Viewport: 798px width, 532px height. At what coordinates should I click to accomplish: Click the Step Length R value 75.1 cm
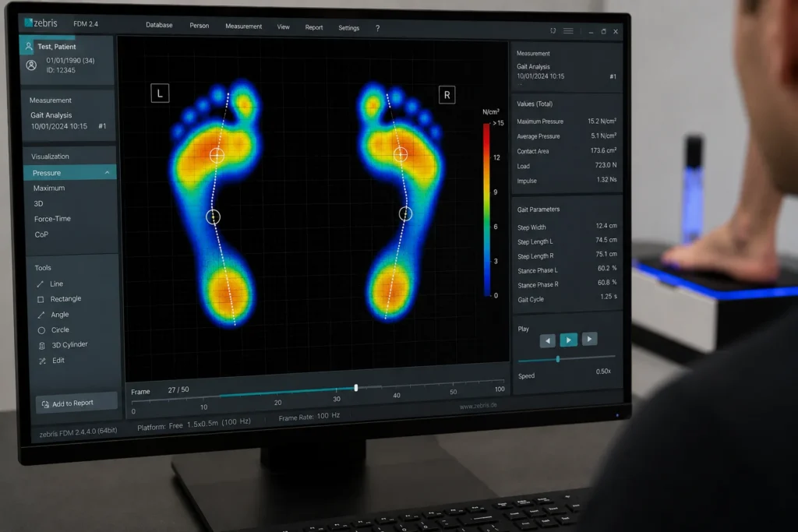point(606,254)
